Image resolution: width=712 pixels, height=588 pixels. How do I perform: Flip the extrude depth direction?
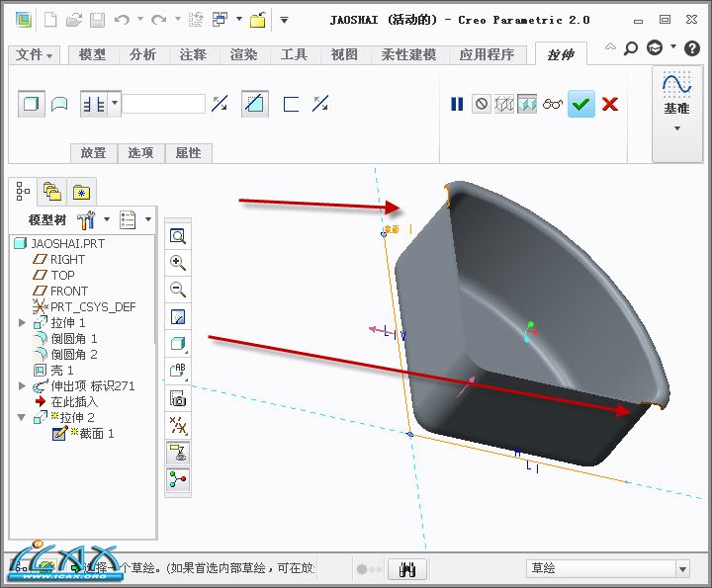point(220,104)
